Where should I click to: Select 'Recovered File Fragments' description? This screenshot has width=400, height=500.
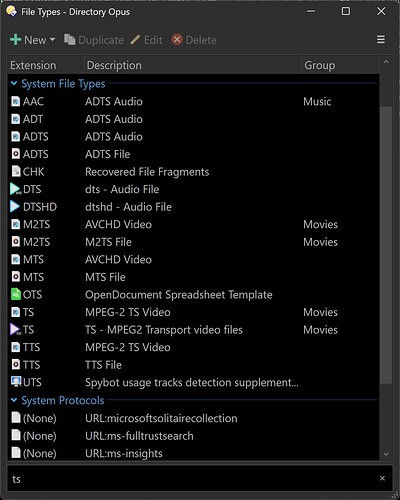tap(147, 172)
